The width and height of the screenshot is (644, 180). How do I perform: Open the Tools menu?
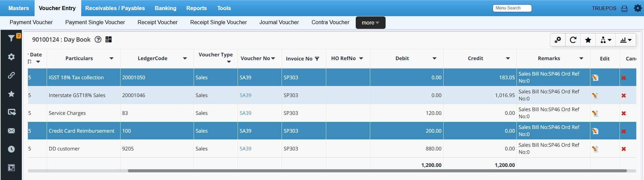(224, 8)
